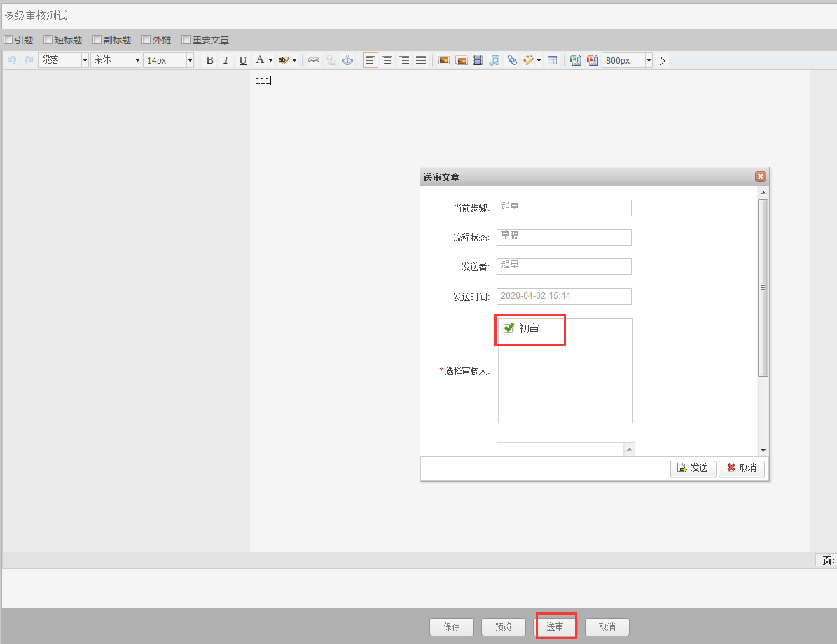
Task: Click the 发送 button in the dialog
Action: pos(693,468)
